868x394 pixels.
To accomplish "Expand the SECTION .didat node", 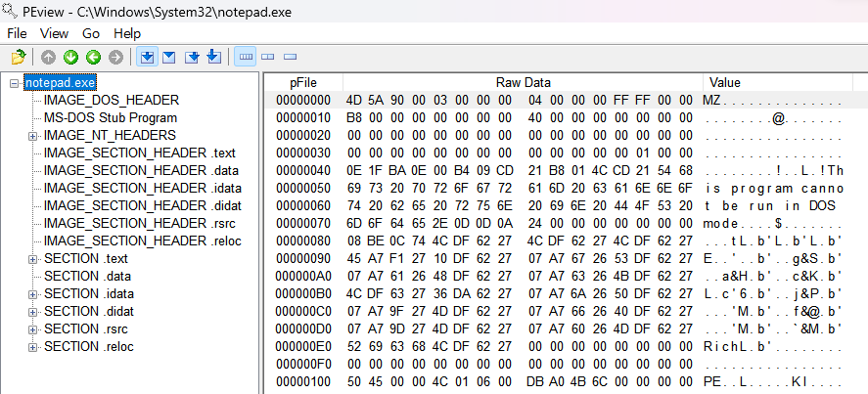I will pos(32,312).
